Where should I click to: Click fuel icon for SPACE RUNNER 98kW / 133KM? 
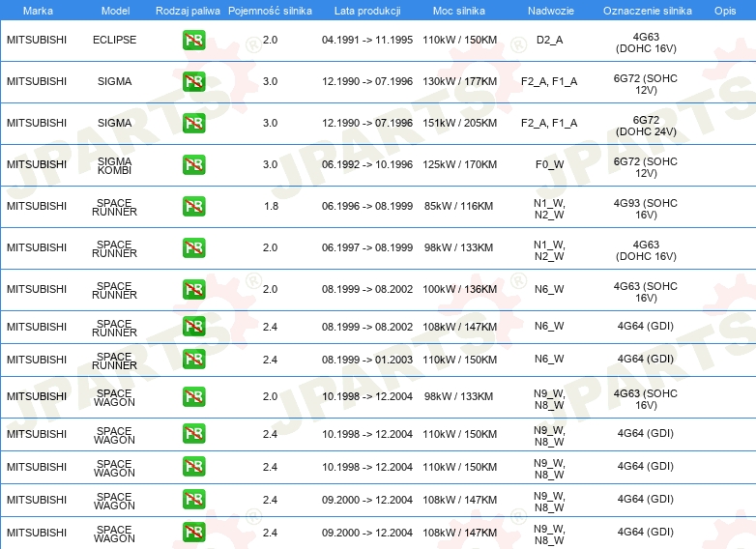pyautogui.click(x=193, y=247)
